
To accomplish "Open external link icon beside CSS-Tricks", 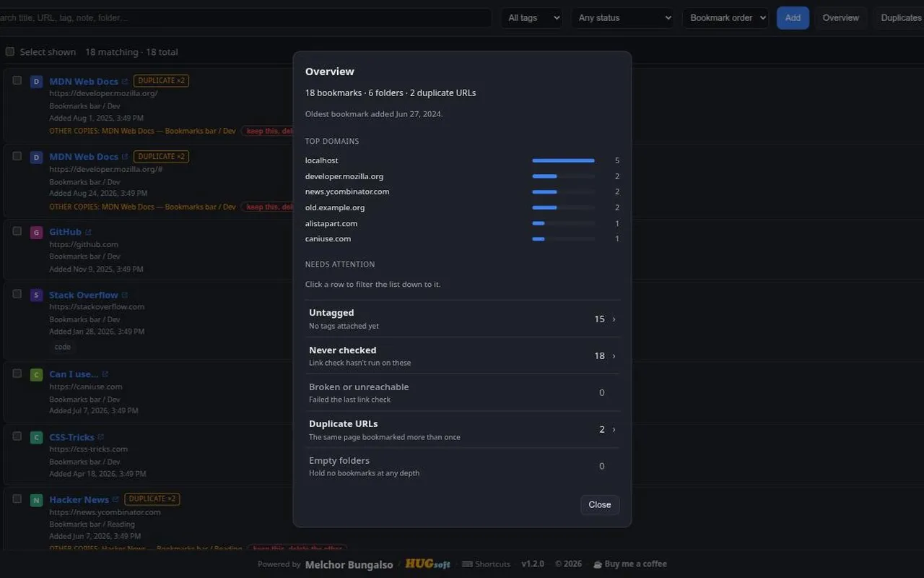I will point(100,437).
